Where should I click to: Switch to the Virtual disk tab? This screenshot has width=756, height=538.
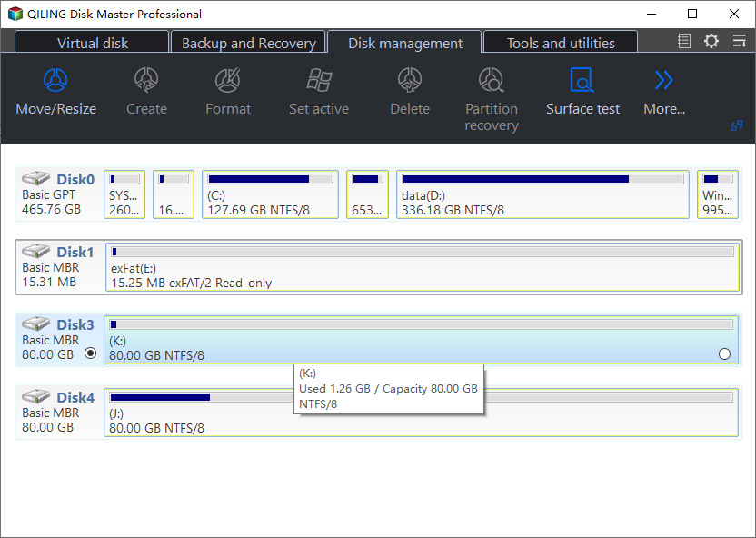(x=92, y=43)
